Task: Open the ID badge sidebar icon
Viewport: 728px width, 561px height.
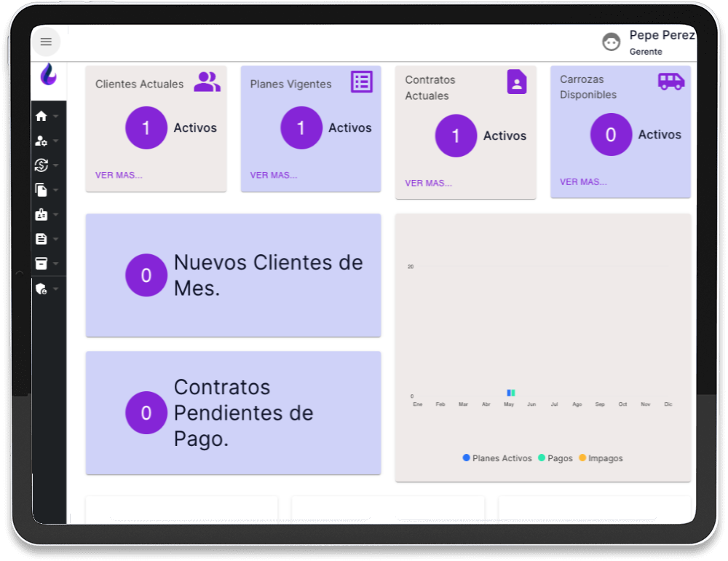Action: (41, 215)
